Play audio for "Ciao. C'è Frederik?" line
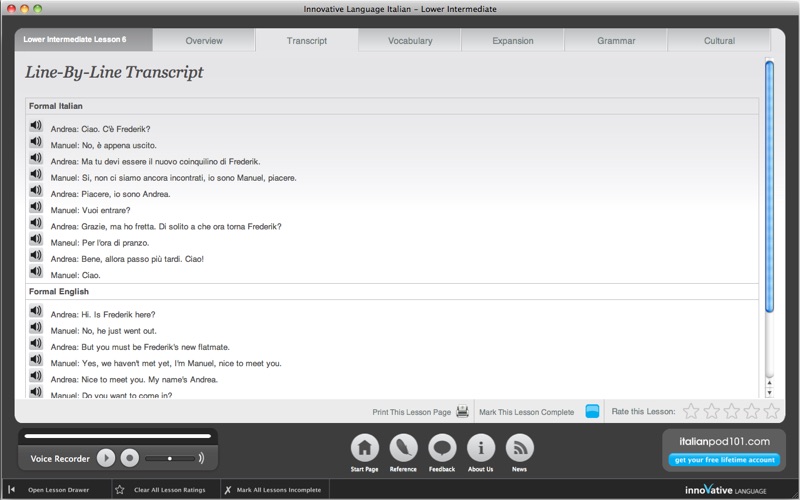 coord(36,125)
